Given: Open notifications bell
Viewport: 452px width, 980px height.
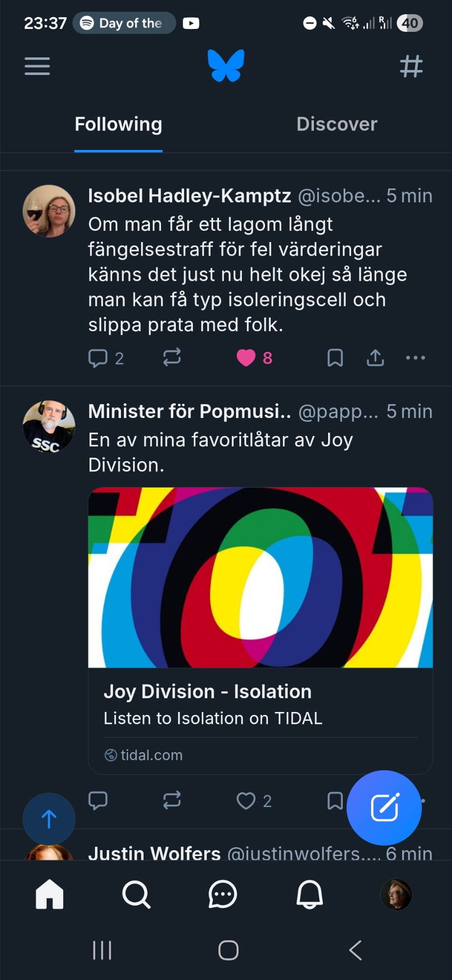Looking at the screenshot, I should (x=309, y=895).
